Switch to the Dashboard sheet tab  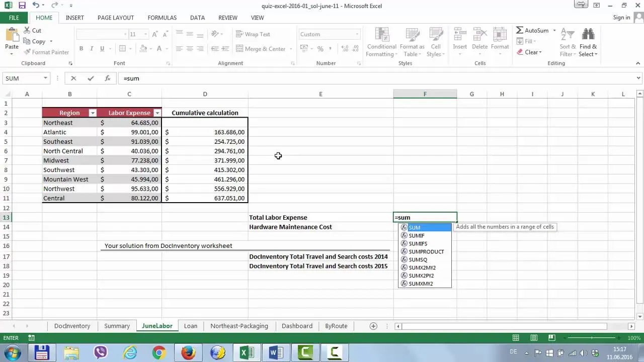pyautogui.click(x=297, y=326)
